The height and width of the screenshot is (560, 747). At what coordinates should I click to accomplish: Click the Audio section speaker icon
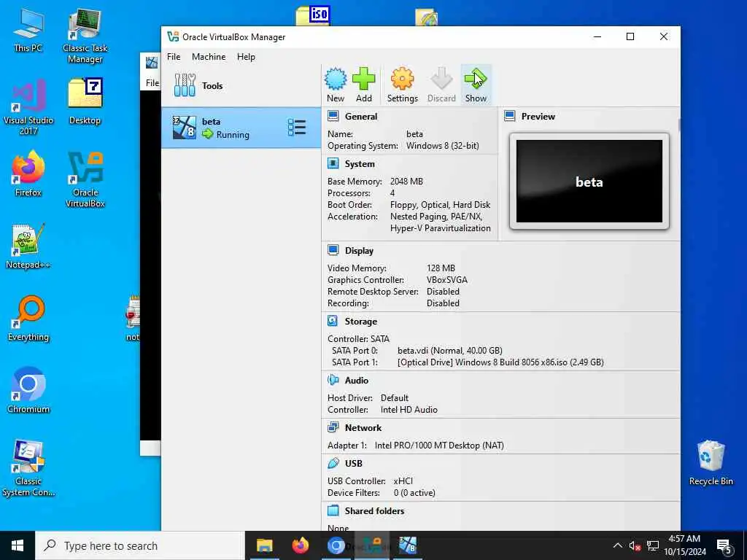point(333,380)
